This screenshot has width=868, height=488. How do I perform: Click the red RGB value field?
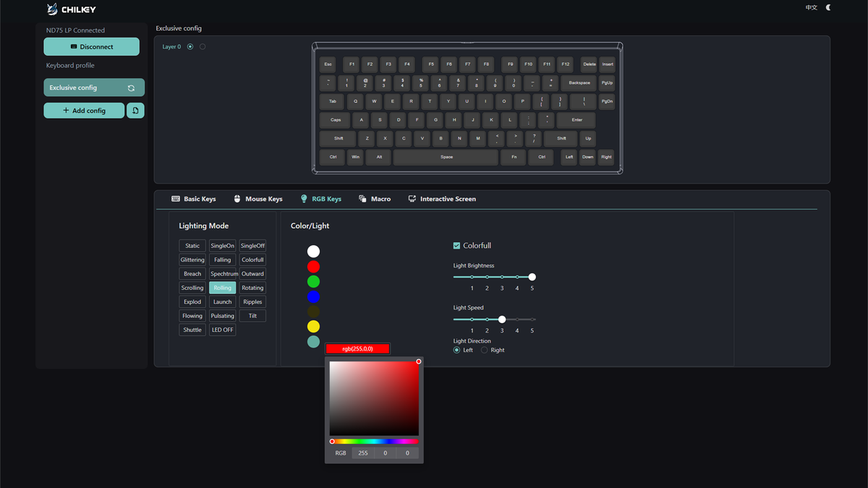363,453
